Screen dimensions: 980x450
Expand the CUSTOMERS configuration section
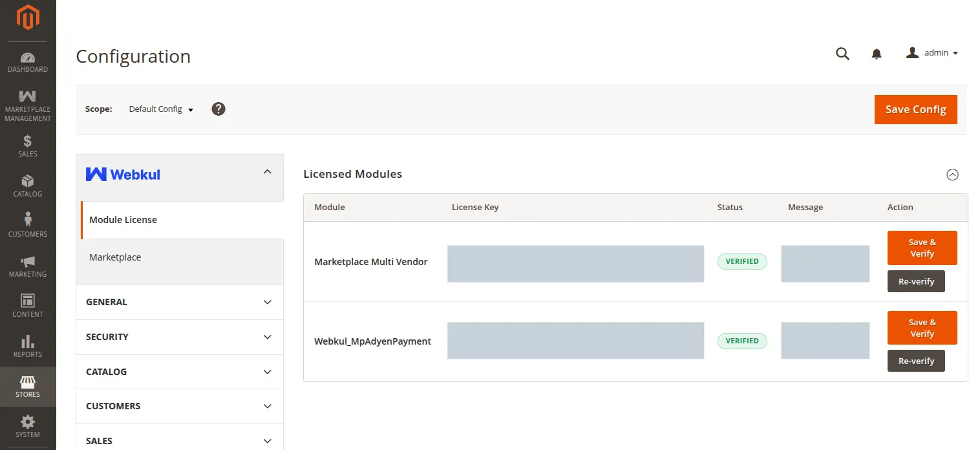tap(180, 406)
